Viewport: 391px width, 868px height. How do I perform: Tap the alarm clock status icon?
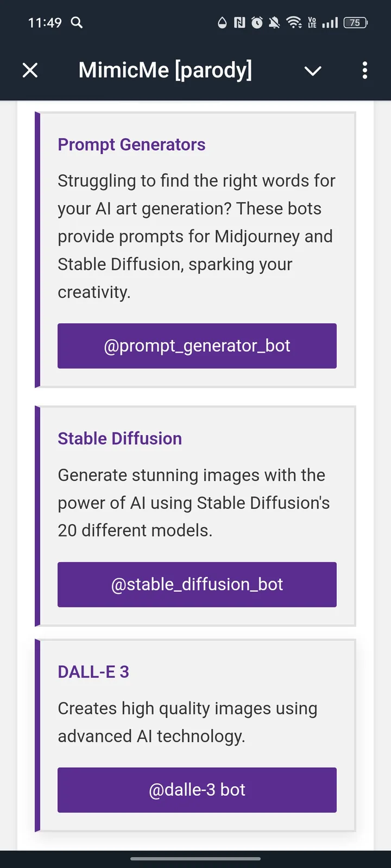point(256,23)
